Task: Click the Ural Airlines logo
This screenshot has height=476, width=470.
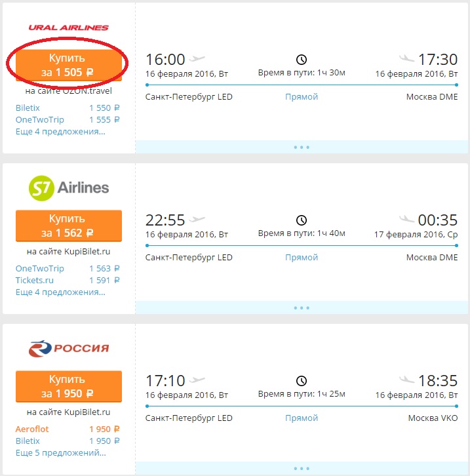Action: coord(68,28)
